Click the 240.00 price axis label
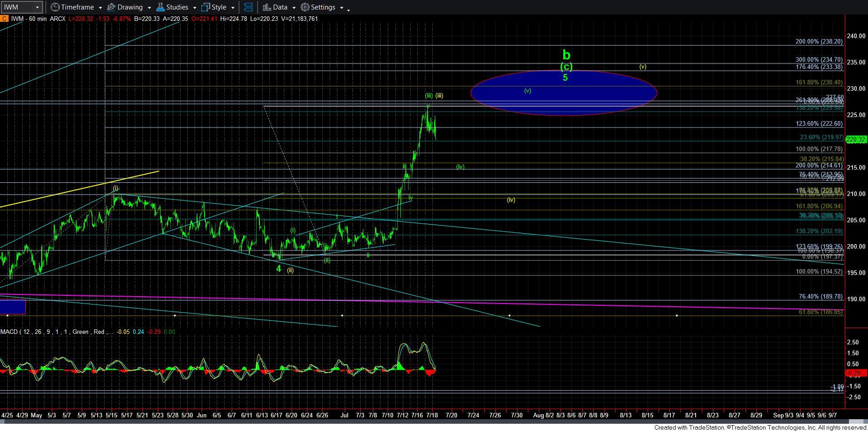Image resolution: width=868 pixels, height=431 pixels. coord(856,36)
